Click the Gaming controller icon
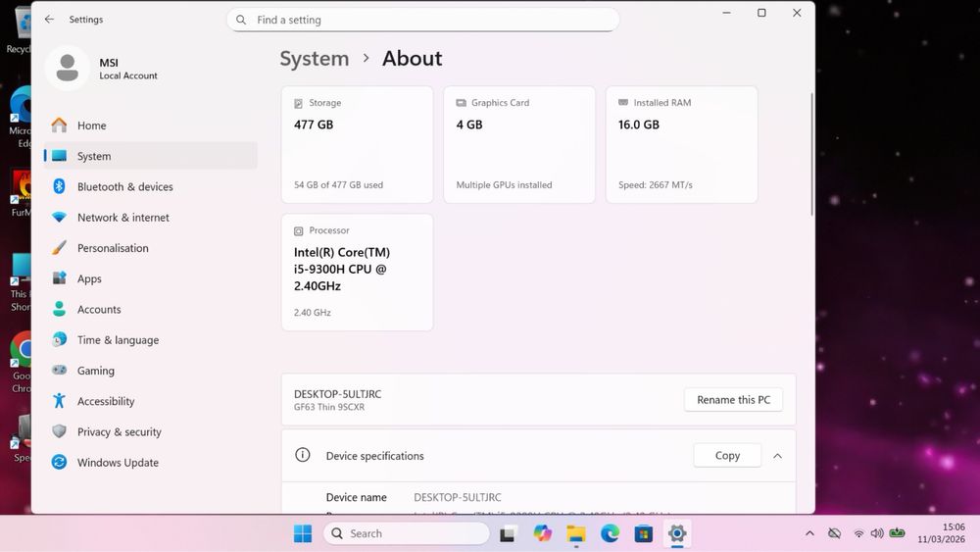The width and height of the screenshot is (980, 552). click(60, 370)
